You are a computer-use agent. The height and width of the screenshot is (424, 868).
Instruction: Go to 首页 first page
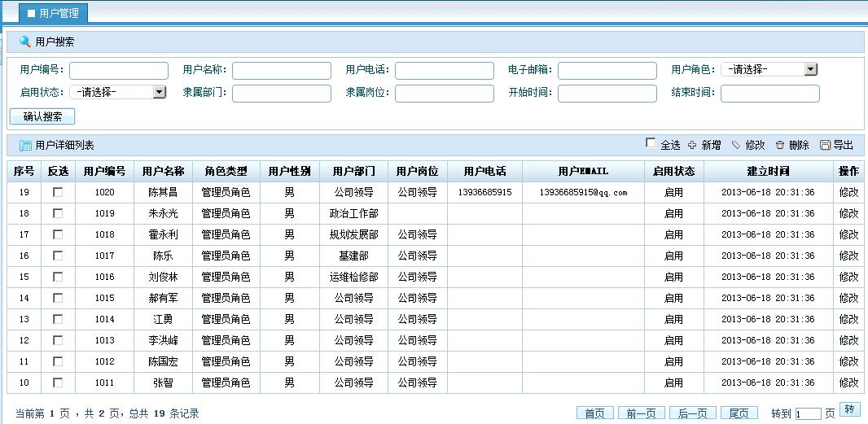tap(595, 413)
